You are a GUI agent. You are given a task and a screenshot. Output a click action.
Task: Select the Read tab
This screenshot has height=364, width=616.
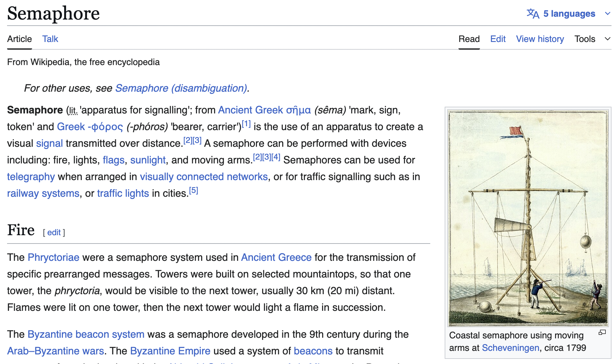coord(469,39)
